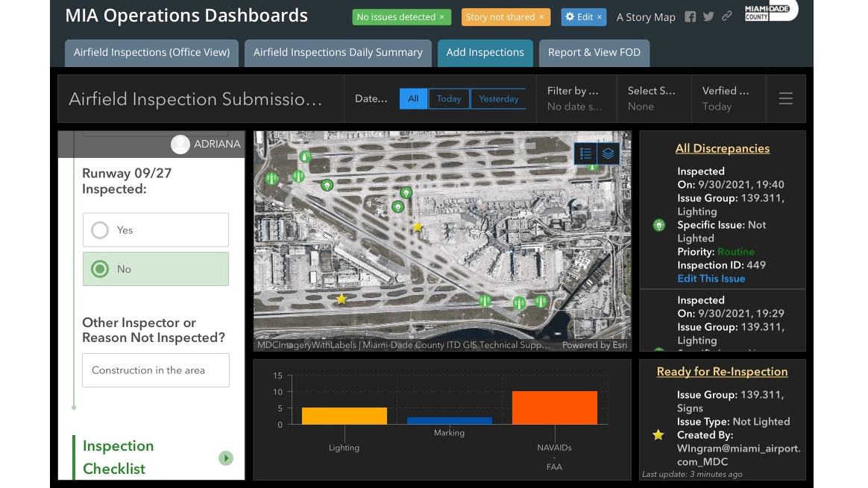The height and width of the screenshot is (488, 868).
Task: Click the red-orange NAVAIDs FAA bar in the chart
Action: pyautogui.click(x=554, y=408)
